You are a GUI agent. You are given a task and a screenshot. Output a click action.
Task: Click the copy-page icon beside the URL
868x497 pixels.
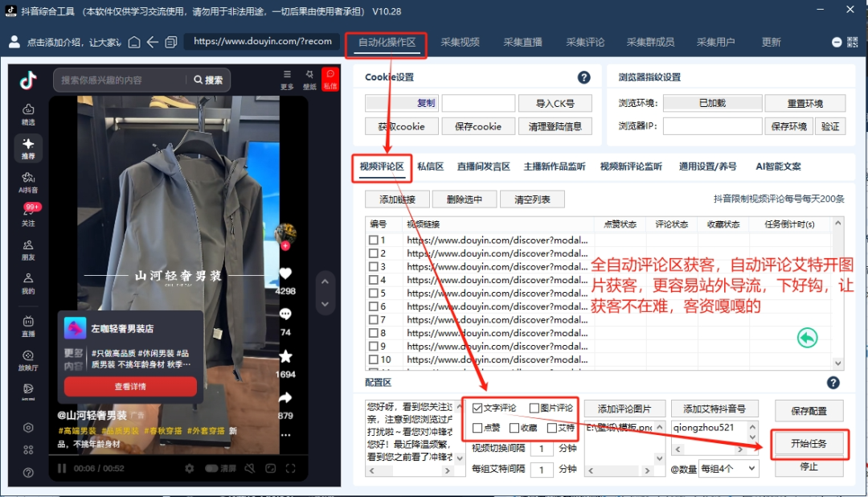click(170, 42)
